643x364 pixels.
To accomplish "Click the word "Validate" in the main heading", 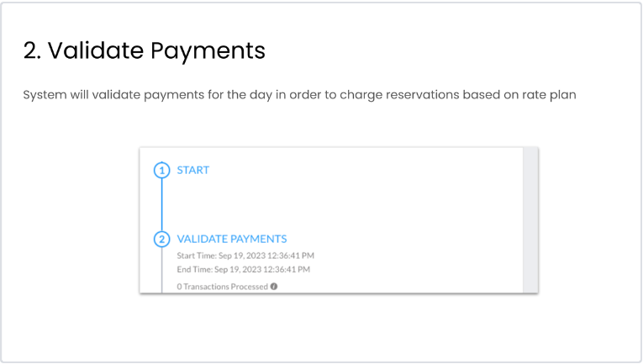I will pyautogui.click(x=94, y=51).
